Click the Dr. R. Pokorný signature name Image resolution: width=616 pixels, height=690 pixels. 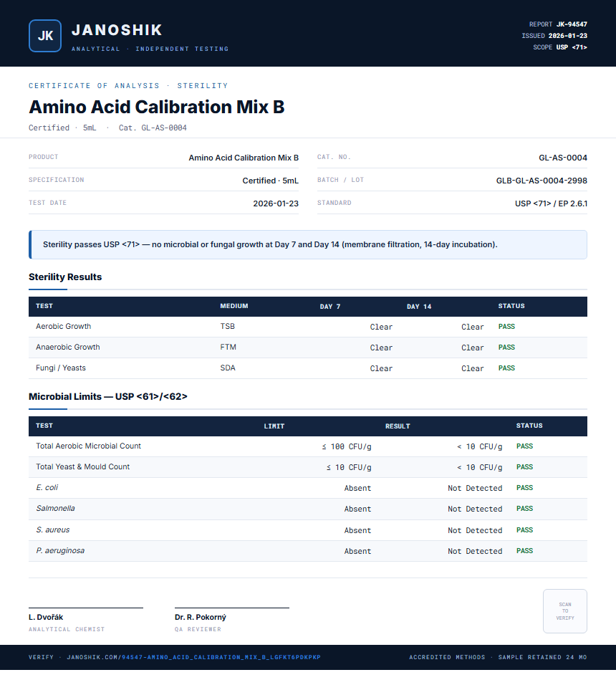click(x=201, y=617)
